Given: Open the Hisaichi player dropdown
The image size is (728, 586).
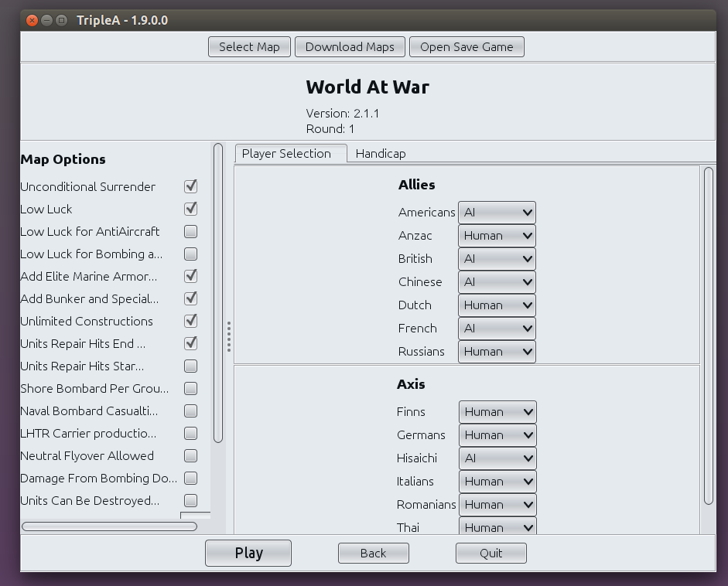Looking at the screenshot, I should [497, 458].
